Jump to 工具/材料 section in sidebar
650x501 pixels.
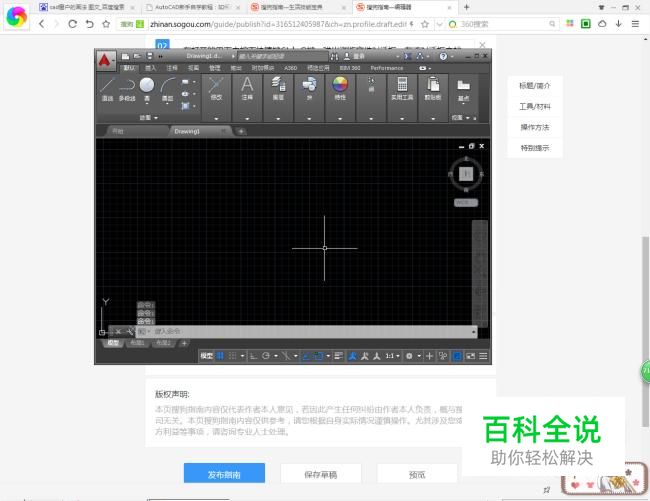point(535,106)
